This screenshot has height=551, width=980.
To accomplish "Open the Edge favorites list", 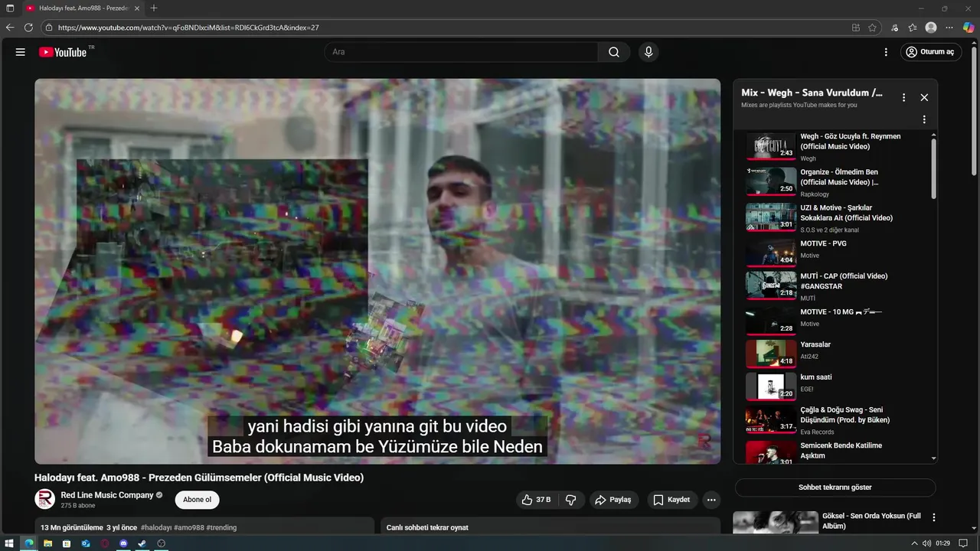I will [x=913, y=28].
